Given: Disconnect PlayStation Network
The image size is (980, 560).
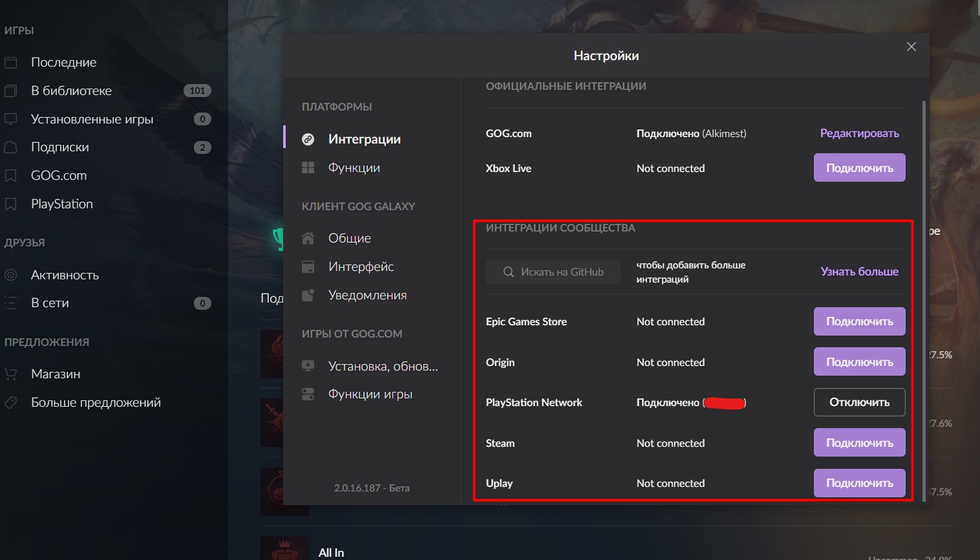Looking at the screenshot, I should point(859,402).
